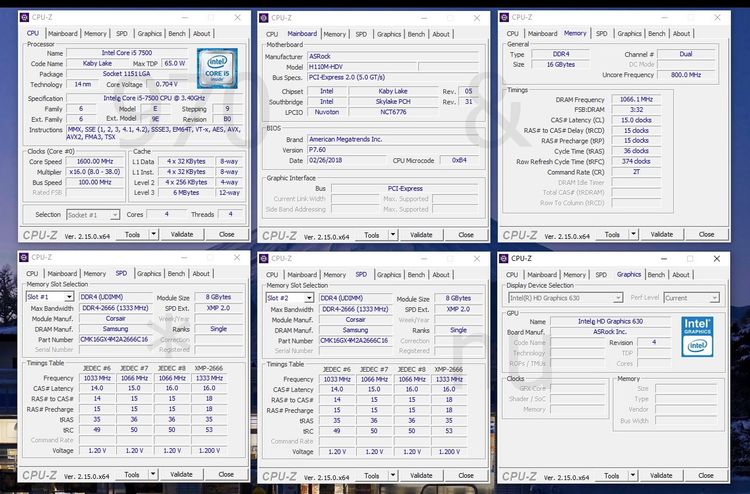Click Manufacturer value ASRock
750x494 pixels.
click(x=393, y=56)
